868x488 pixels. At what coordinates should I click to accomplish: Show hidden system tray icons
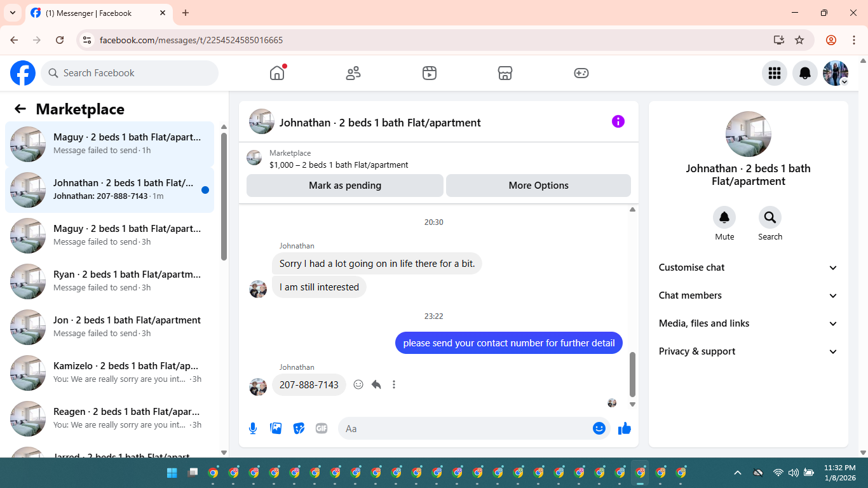pyautogui.click(x=738, y=473)
